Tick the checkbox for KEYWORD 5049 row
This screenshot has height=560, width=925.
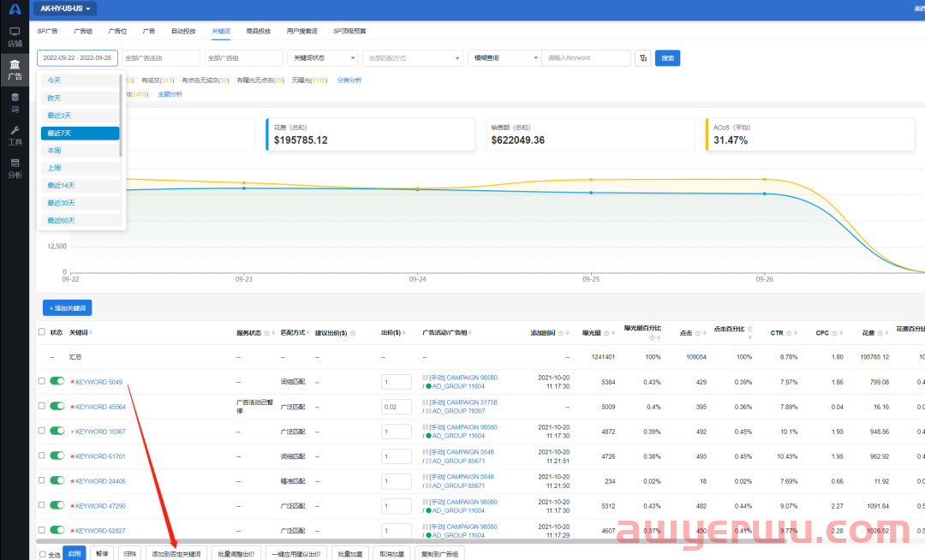(41, 381)
